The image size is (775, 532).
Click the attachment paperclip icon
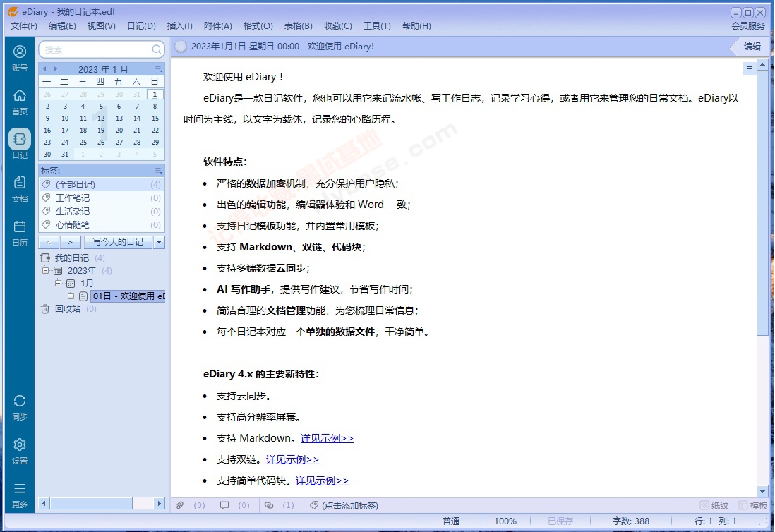[180, 505]
